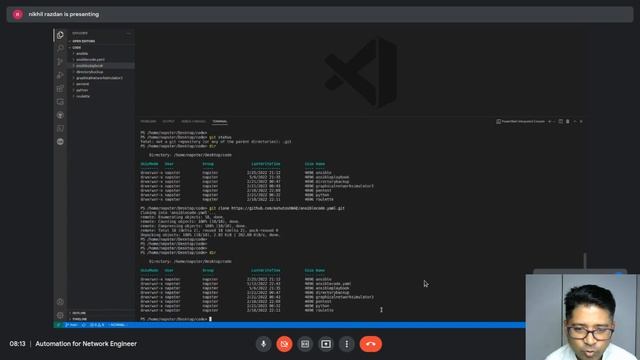
Task: Maximize the terminal panel with the chevron
Action: pyautogui.click(x=575, y=121)
